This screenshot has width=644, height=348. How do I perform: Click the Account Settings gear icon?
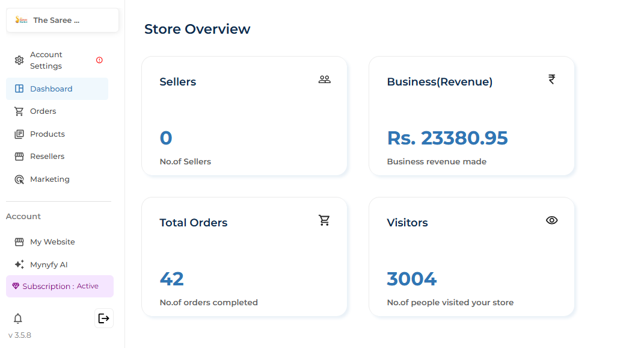click(17, 60)
